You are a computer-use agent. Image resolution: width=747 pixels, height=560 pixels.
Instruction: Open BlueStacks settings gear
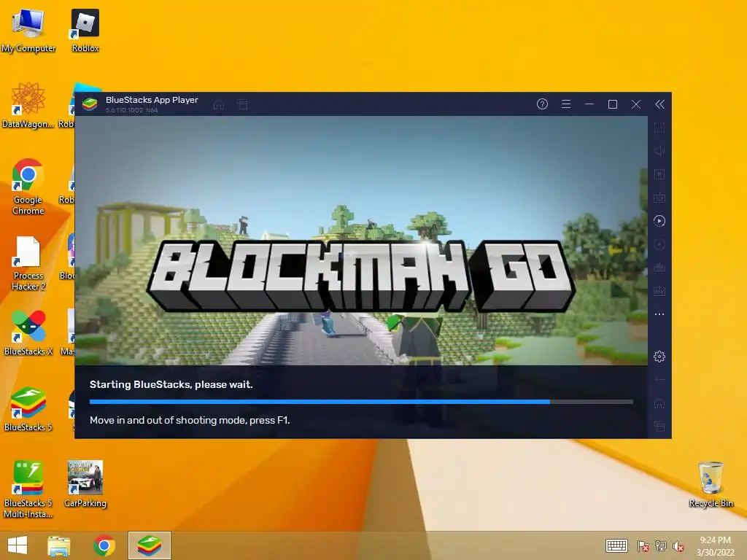click(659, 357)
